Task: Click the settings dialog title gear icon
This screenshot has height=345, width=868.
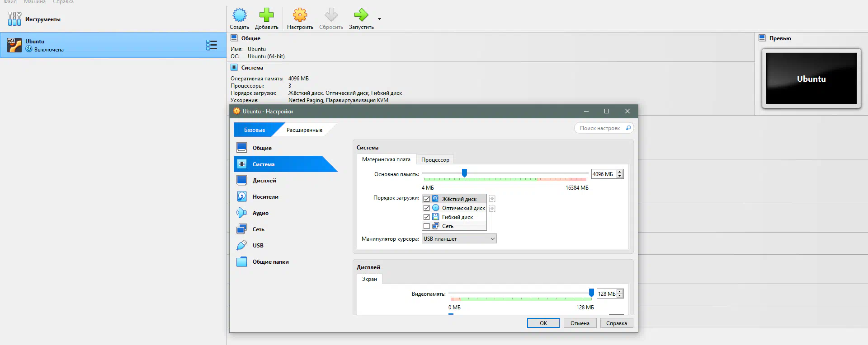Action: point(236,111)
